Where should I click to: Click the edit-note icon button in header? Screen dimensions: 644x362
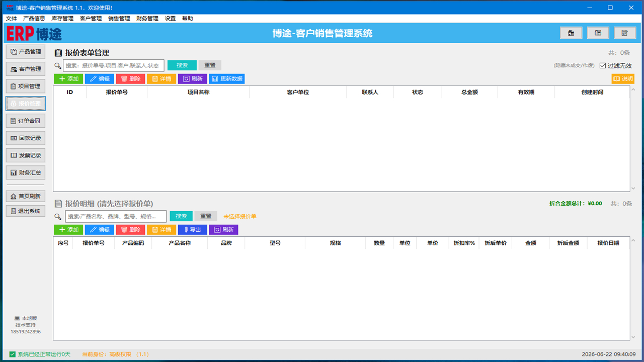[x=624, y=33]
